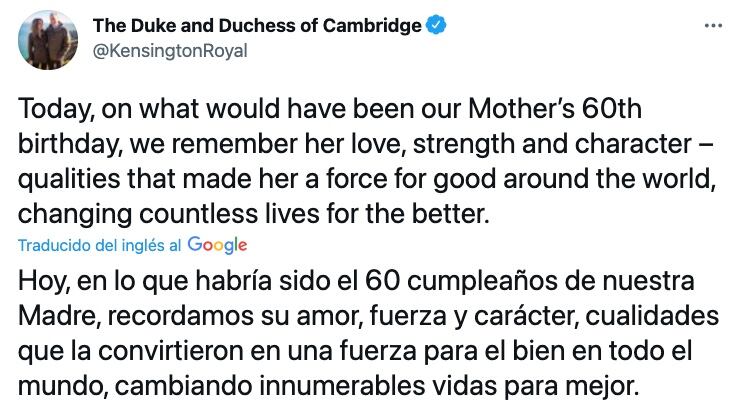The image size is (739, 415).
Task: Click the blue verified badge icon
Action: tap(436, 27)
